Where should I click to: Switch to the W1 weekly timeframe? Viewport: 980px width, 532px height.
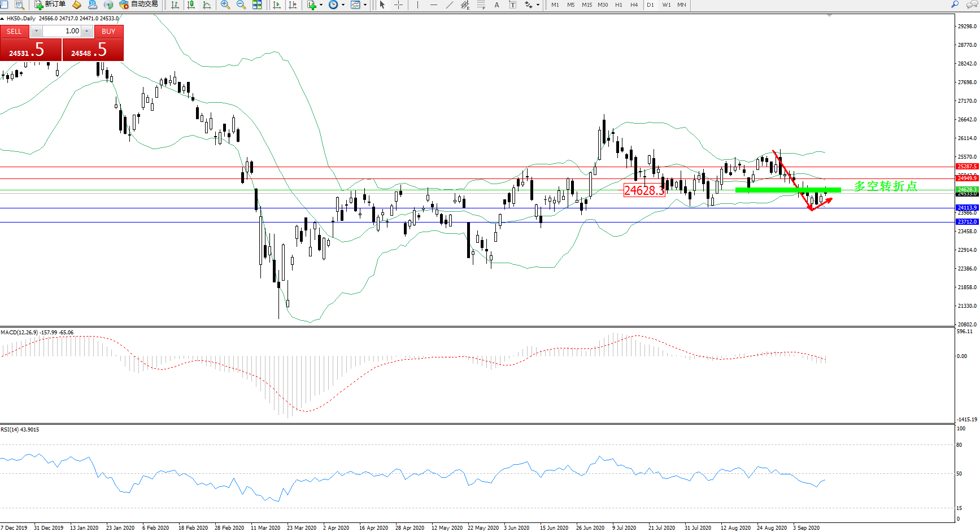click(x=667, y=5)
